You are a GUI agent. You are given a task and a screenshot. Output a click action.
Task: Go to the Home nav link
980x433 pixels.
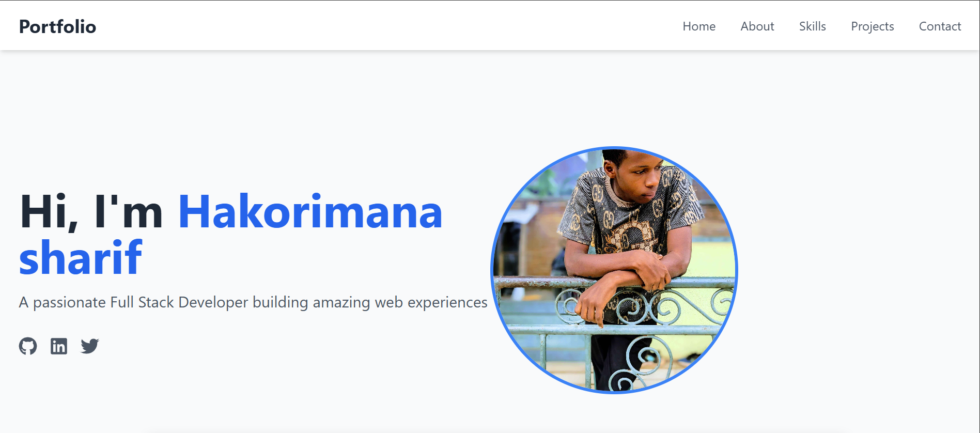coord(699,26)
